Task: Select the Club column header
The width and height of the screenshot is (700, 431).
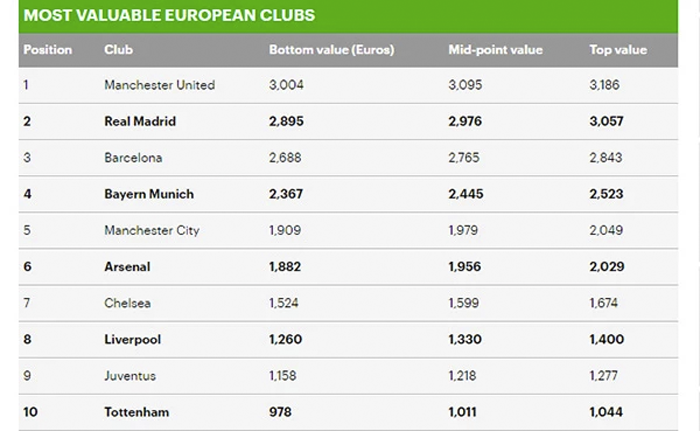Action: tap(118, 50)
